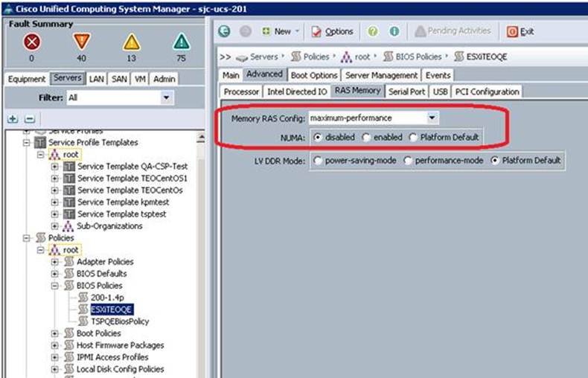Select LV DDR Platform Default radio button
Screen dimensions: 588x378
(x=495, y=161)
